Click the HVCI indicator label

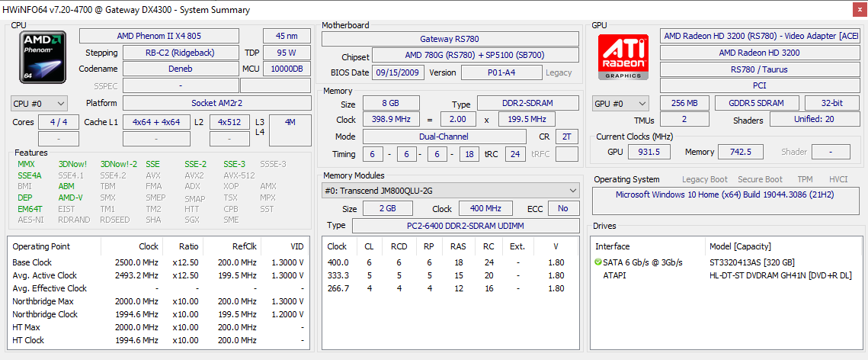838,179
